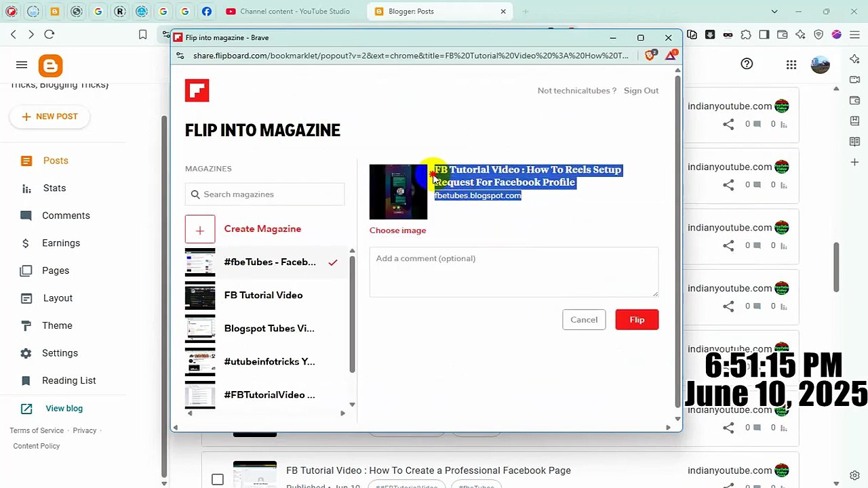The image size is (868, 488).
Task: Click Brave browser back arrow
Action: tap(14, 35)
